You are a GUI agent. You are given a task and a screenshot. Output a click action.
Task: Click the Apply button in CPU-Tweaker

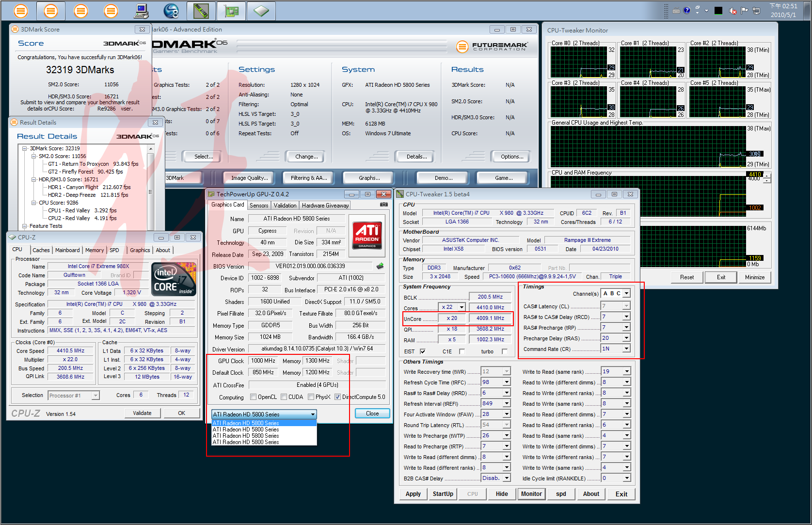point(413,494)
